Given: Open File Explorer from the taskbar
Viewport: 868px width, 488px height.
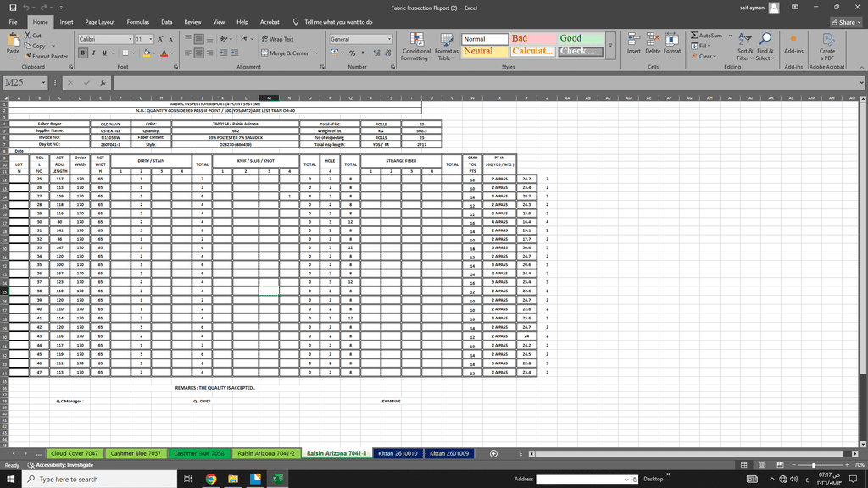Looking at the screenshot, I should click(x=233, y=480).
